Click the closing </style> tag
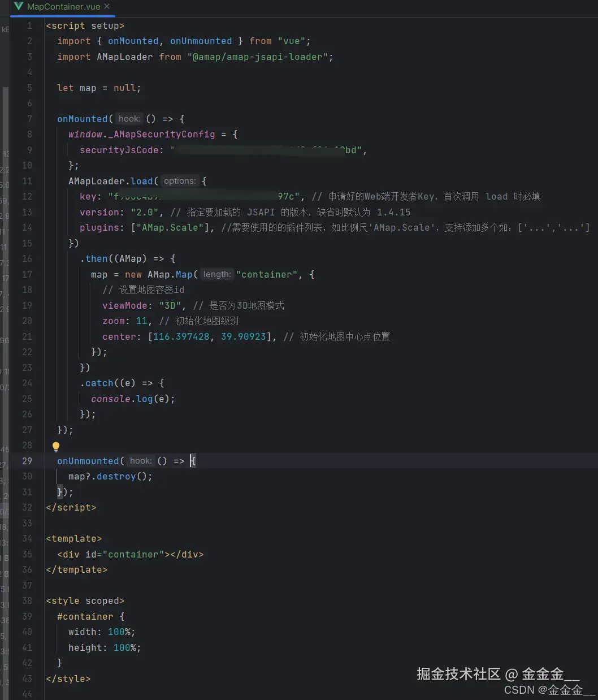Image resolution: width=598 pixels, height=700 pixels. pos(68,679)
